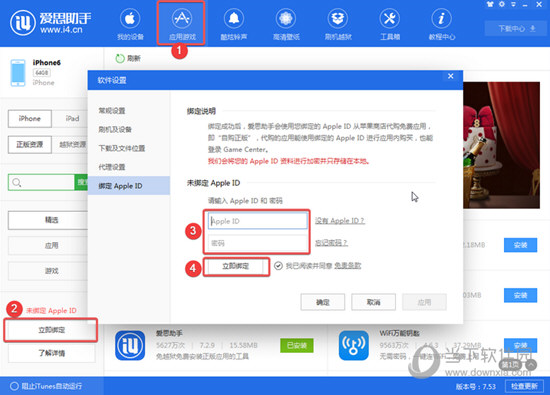The image size is (550, 395).
Task: Click the WiFi万能钥匙 app icon
Action: (354, 345)
